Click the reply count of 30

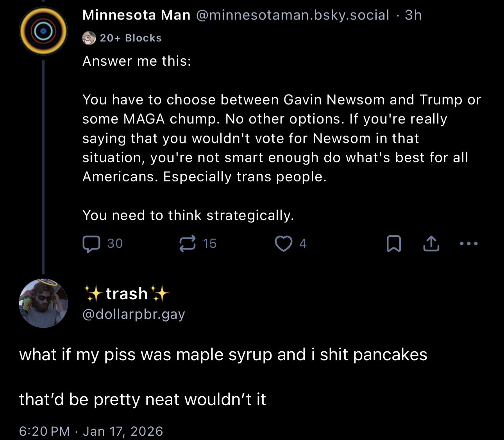click(x=115, y=243)
